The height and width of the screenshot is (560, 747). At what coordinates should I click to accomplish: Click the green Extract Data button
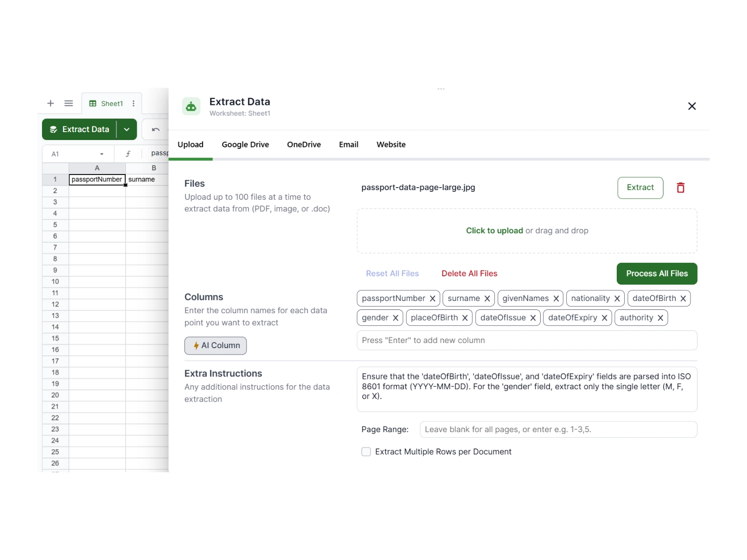79,129
